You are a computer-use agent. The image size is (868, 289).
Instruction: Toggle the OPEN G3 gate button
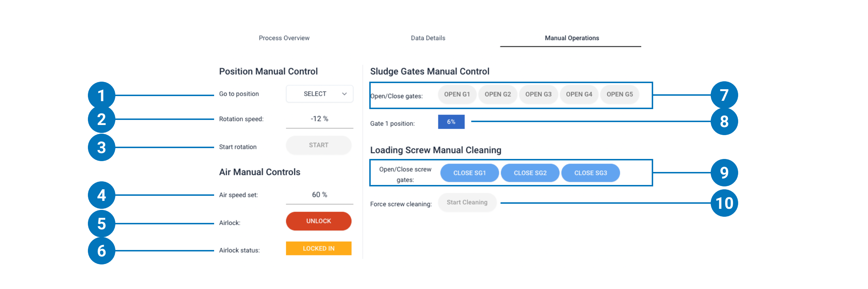click(539, 94)
